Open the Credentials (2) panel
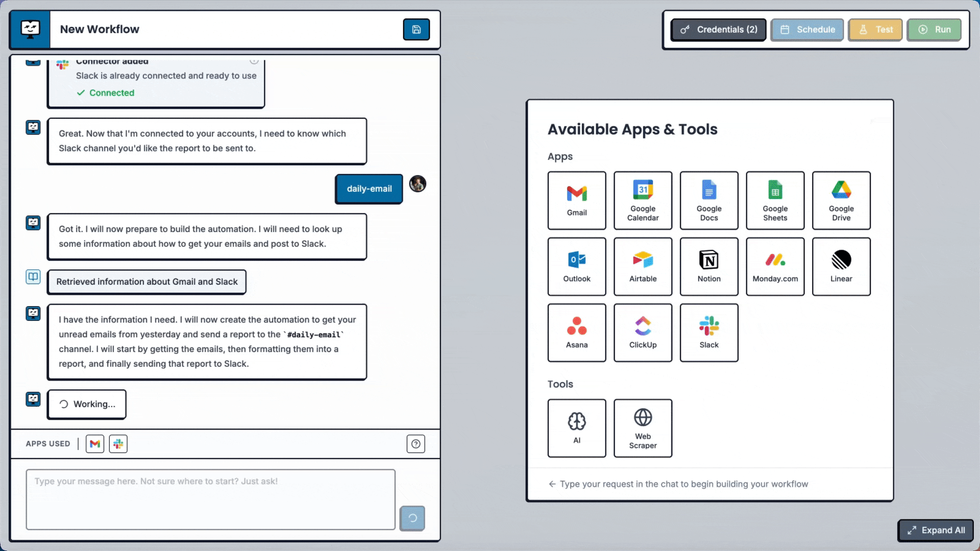 click(718, 30)
